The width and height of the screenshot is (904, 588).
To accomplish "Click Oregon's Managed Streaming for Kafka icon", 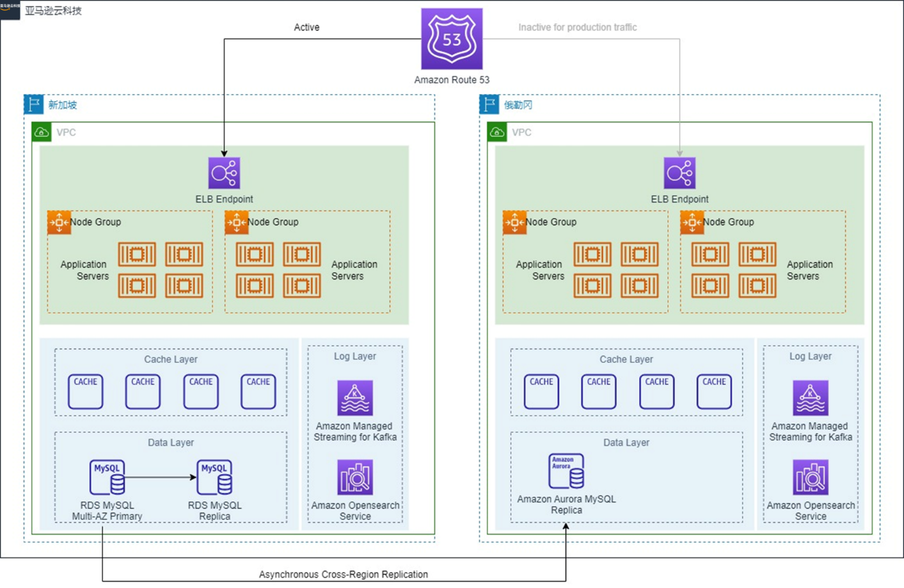I will [811, 398].
